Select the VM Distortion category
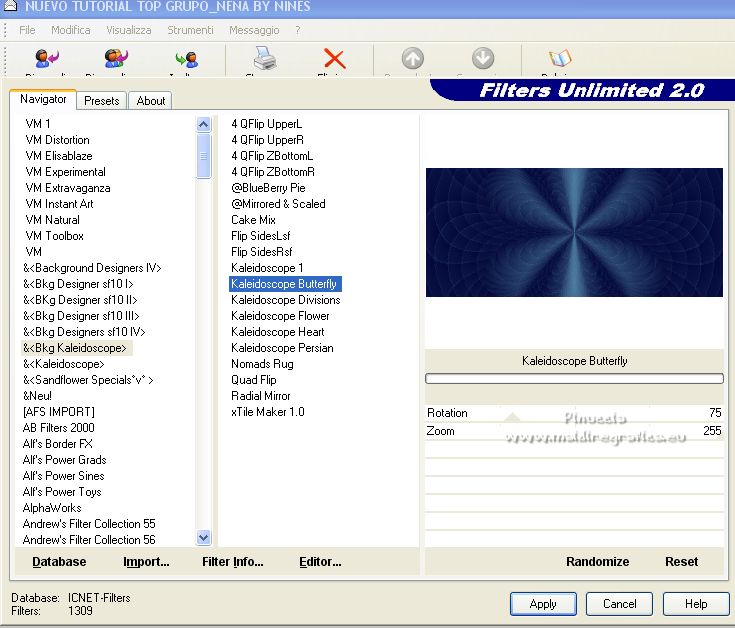 click(58, 140)
